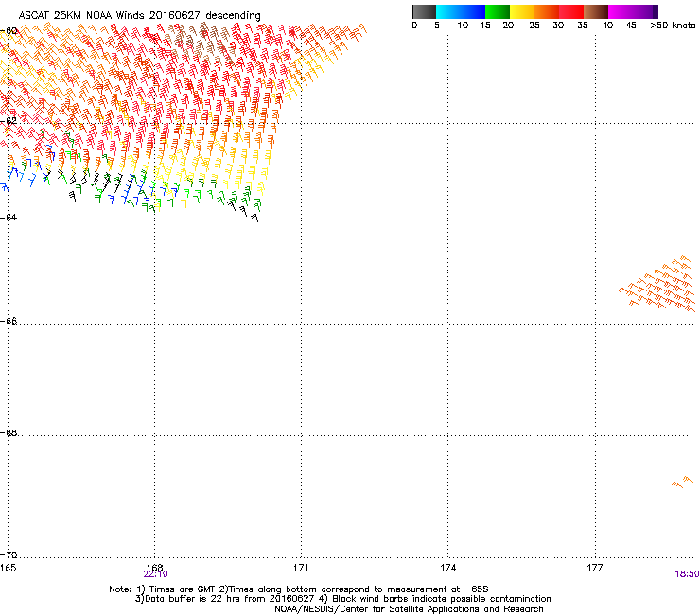Click the gray 0-5 knots color swatch

tap(424, 11)
